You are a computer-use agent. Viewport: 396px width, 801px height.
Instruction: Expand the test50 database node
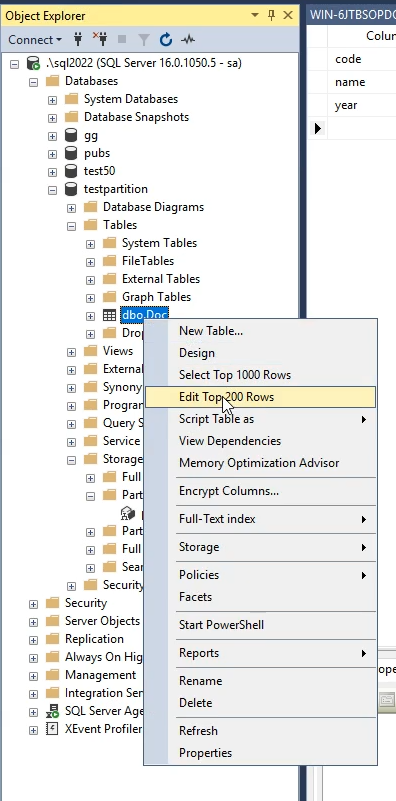click(52, 172)
